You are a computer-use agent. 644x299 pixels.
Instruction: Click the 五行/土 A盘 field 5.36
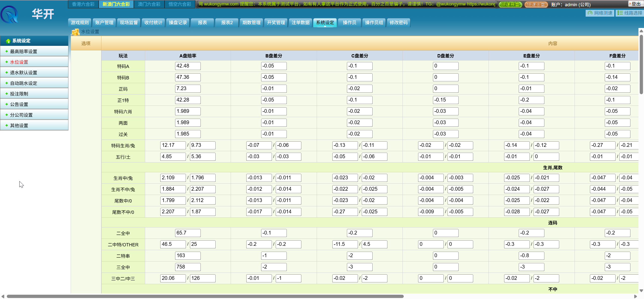pyautogui.click(x=203, y=157)
